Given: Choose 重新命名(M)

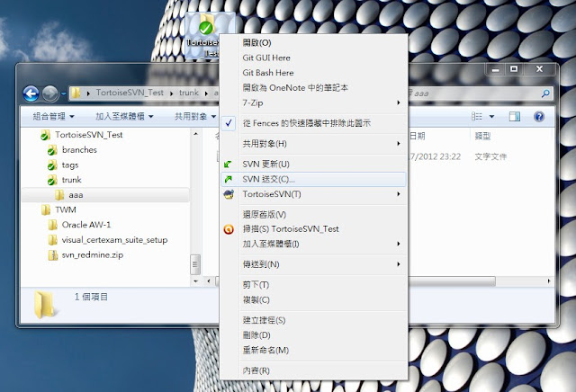Looking at the screenshot, I should click(x=314, y=350).
